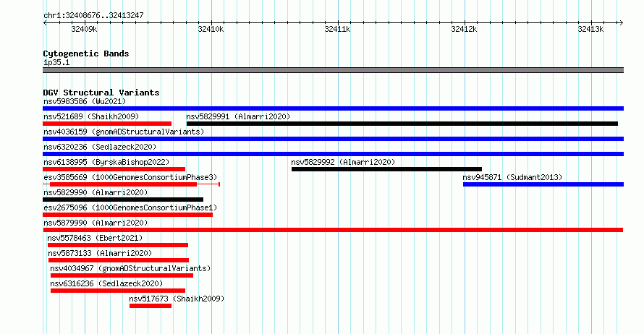This screenshot has width=644, height=334.
Task: Select the black nsv5829990 variant bar
Action: (x=123, y=200)
